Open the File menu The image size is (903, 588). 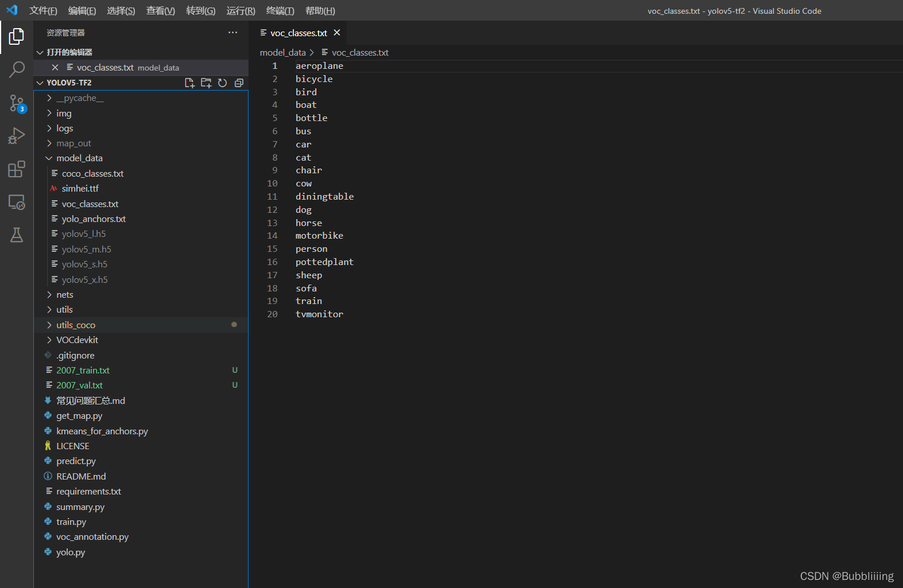43,11
